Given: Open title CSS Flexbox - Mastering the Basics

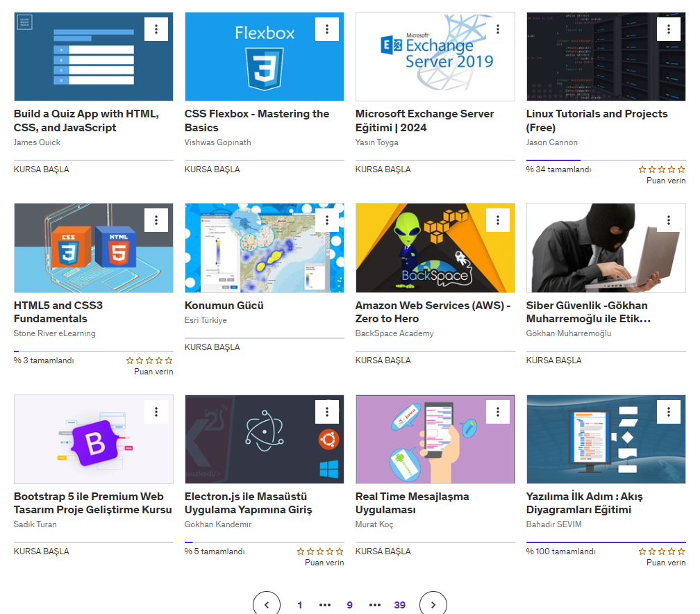Looking at the screenshot, I should coord(257,121).
